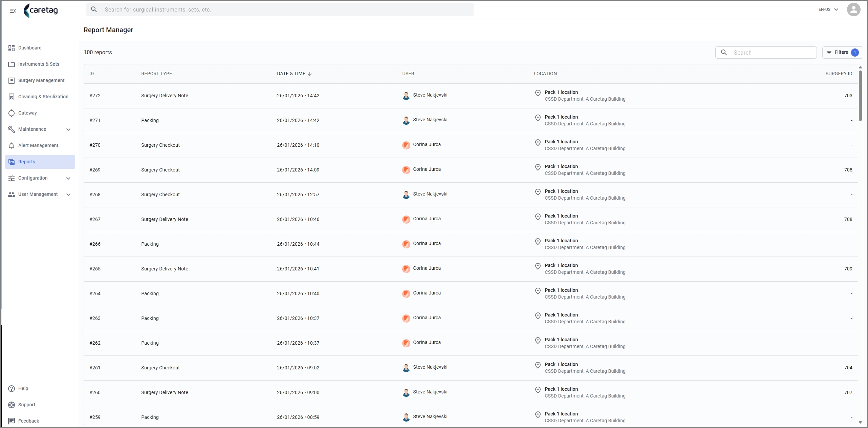The image size is (868, 428).
Task: Click the Configuration sliders icon
Action: click(x=12, y=178)
